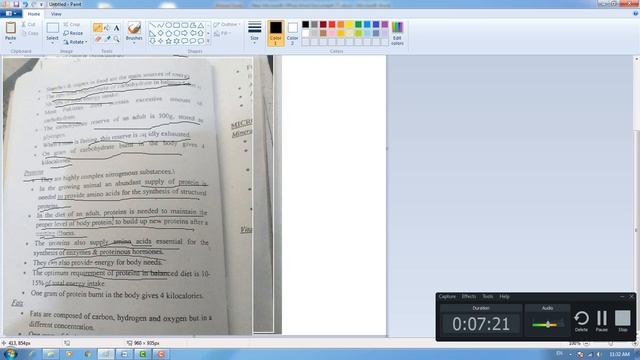Expand the Brushes dropdown arrow
The width and height of the screenshot is (640, 360).
tap(134, 42)
